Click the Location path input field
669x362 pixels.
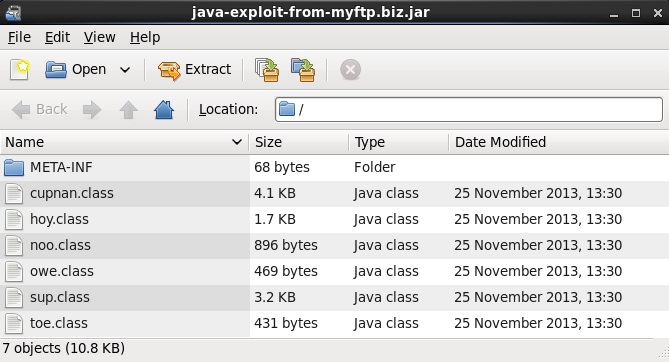pos(468,110)
